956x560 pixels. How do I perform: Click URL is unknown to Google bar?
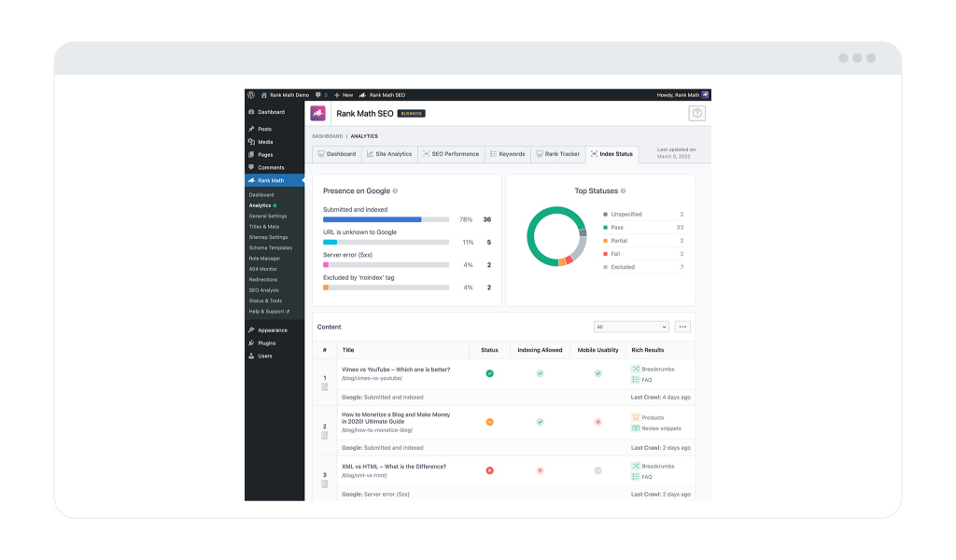click(x=386, y=243)
